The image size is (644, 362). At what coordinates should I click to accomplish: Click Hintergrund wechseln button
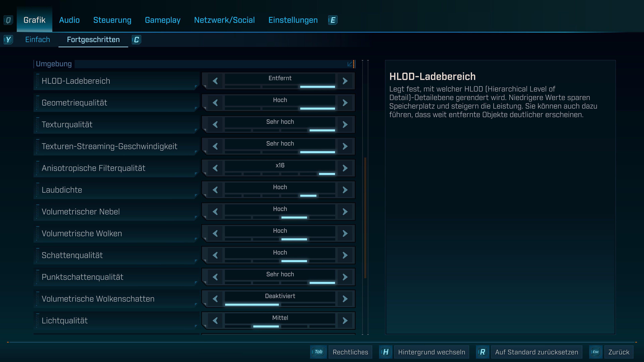[x=432, y=352]
